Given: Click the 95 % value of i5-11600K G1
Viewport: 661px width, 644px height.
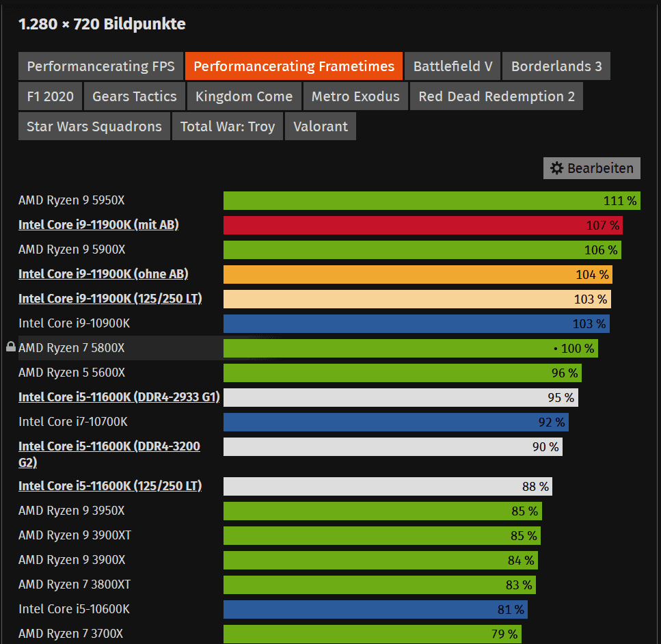Looking at the screenshot, I should pyautogui.click(x=561, y=398).
